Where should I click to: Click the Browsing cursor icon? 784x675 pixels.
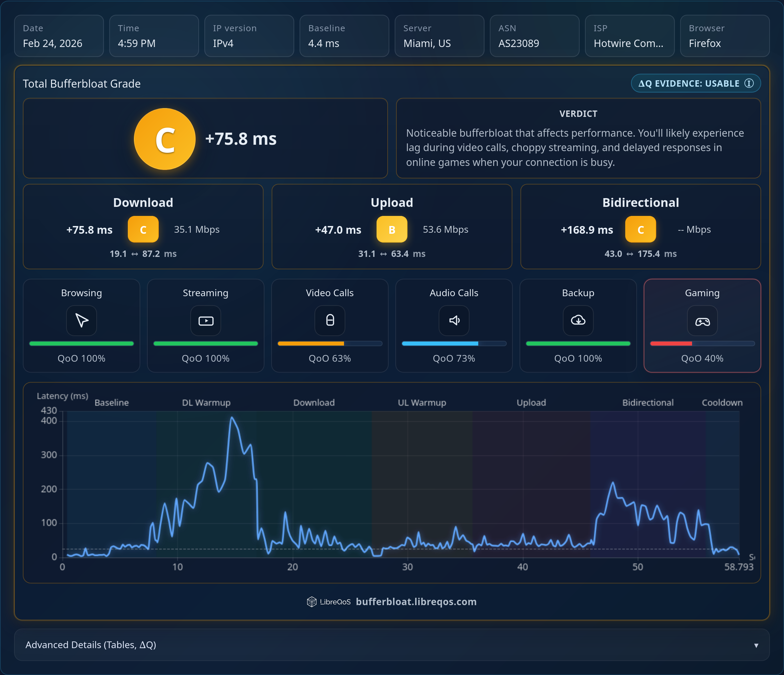(x=81, y=320)
